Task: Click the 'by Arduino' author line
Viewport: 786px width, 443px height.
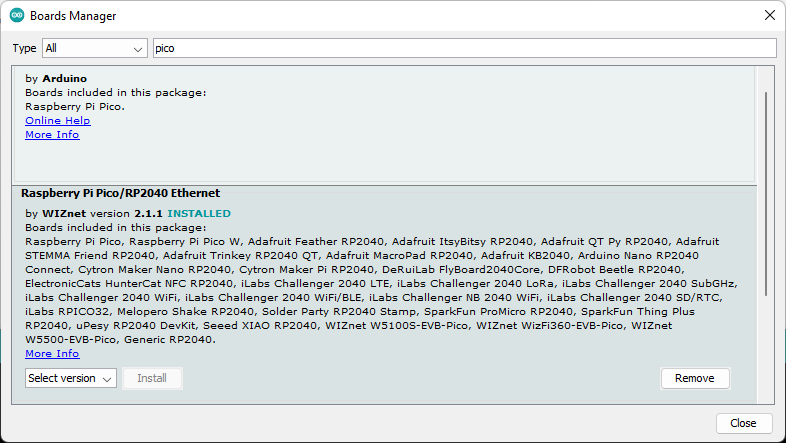Action: [56, 78]
